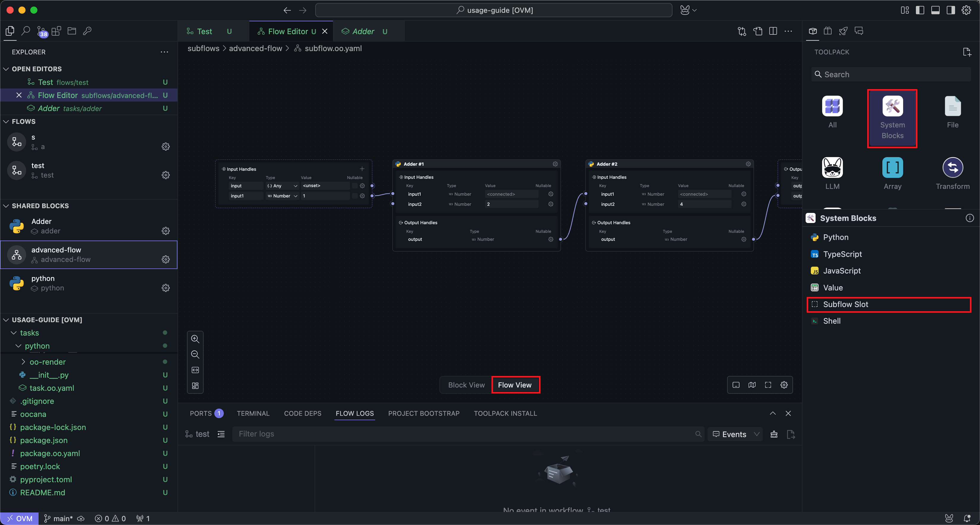Open advanced-flow shared block settings gear

pos(166,259)
